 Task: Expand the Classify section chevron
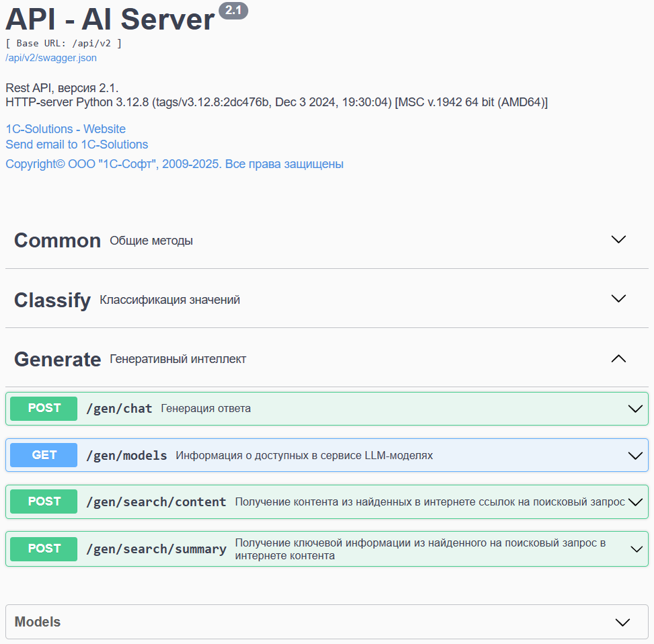point(618,298)
